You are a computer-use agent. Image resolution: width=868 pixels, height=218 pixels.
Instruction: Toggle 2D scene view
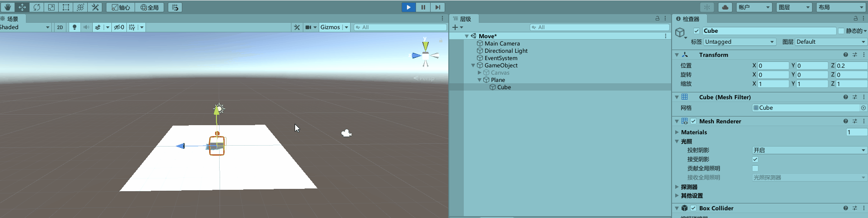click(60, 27)
